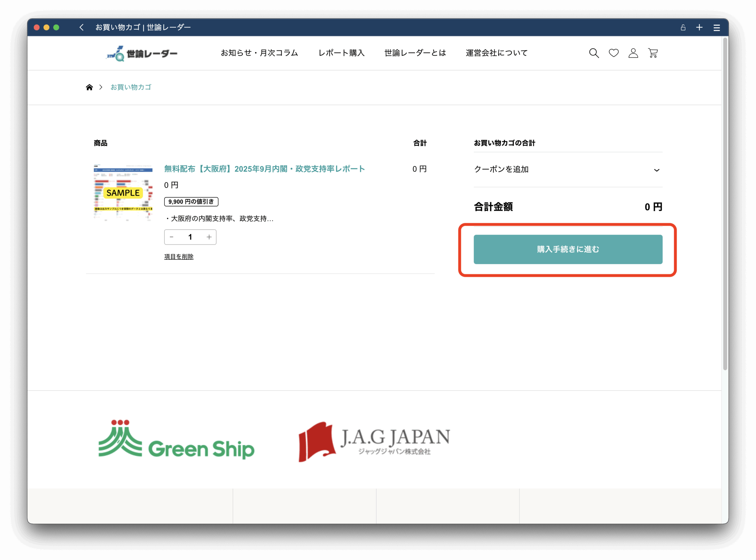Click the 世論レーダー site logo

[141, 53]
